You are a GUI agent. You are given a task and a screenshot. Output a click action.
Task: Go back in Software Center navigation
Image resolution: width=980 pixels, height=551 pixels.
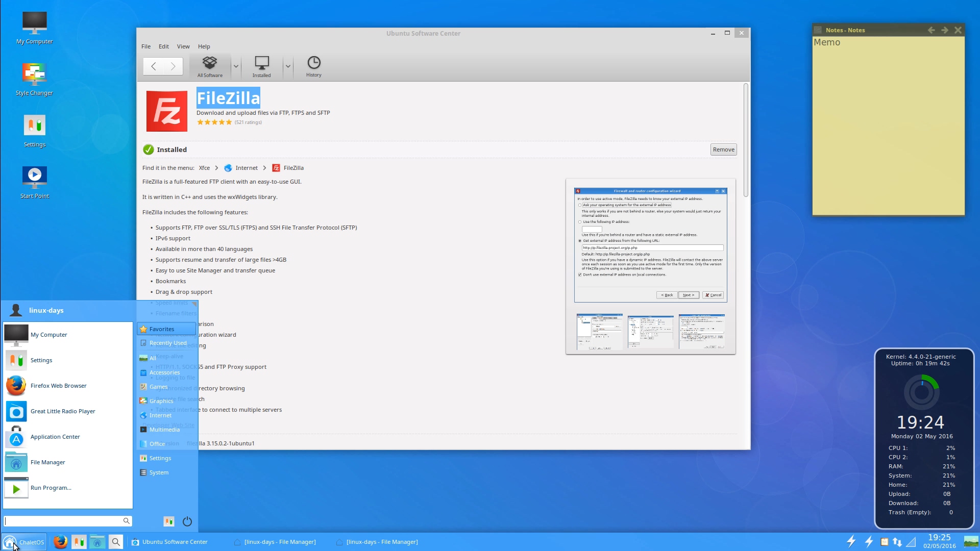[x=153, y=66]
